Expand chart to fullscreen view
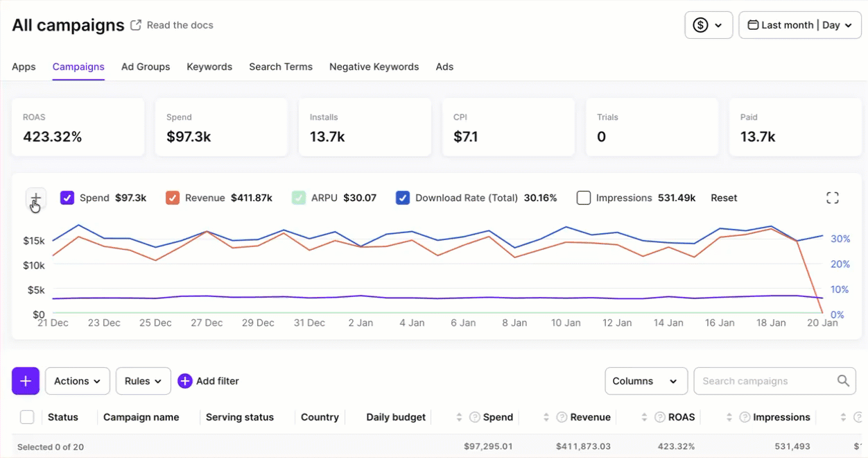This screenshot has width=868, height=458. pos(833,198)
